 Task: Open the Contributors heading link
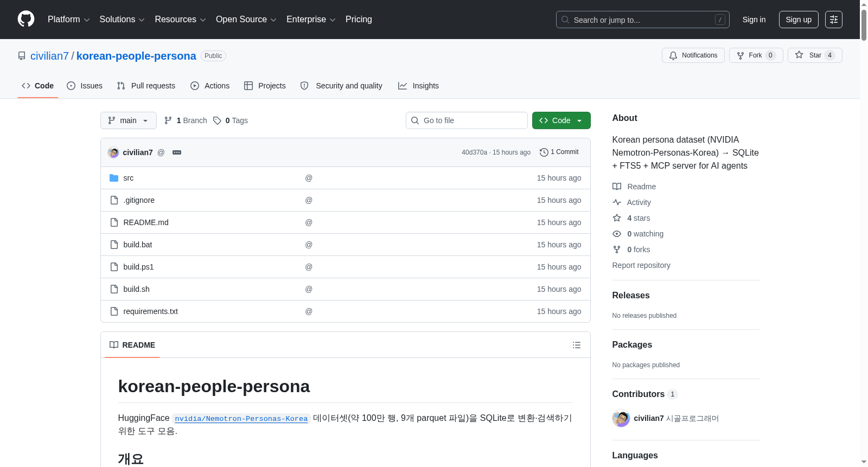click(x=645, y=394)
